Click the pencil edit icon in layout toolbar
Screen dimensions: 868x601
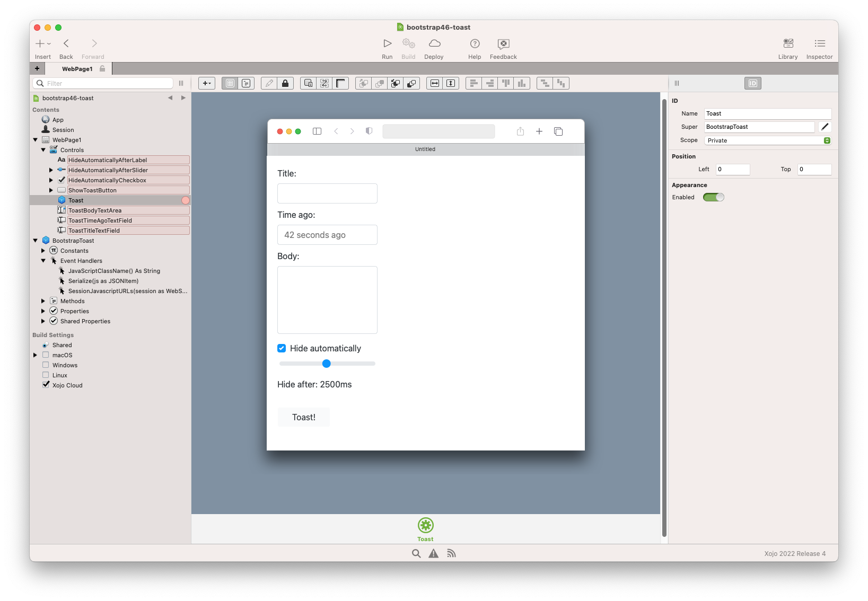click(268, 83)
